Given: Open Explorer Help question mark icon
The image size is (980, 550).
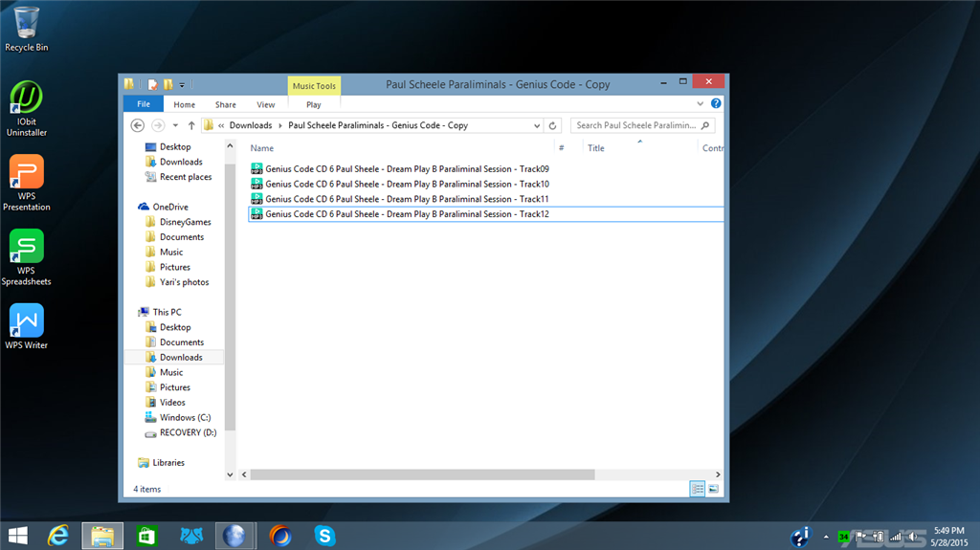Looking at the screenshot, I should coord(716,103).
